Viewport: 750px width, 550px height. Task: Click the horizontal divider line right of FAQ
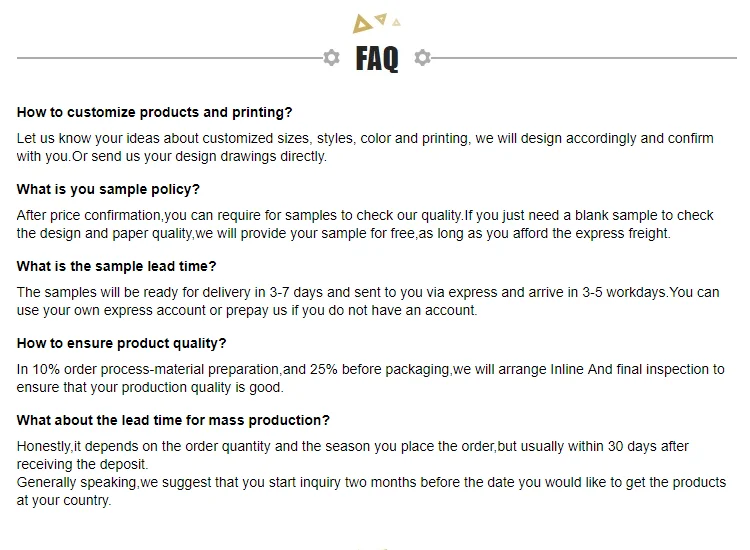click(584, 58)
